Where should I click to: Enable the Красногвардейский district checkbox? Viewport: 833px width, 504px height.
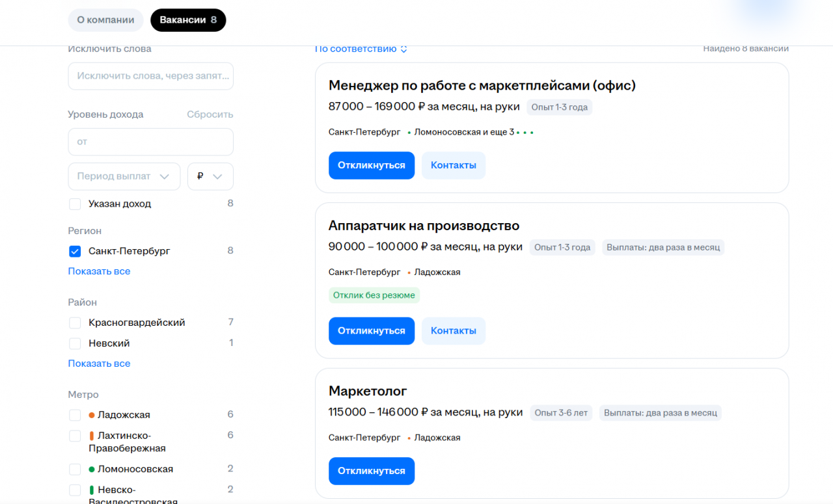tap(75, 323)
